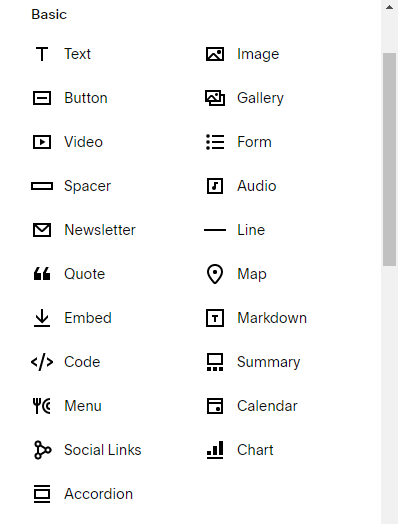
Task: Add a Summary block
Action: tap(268, 362)
